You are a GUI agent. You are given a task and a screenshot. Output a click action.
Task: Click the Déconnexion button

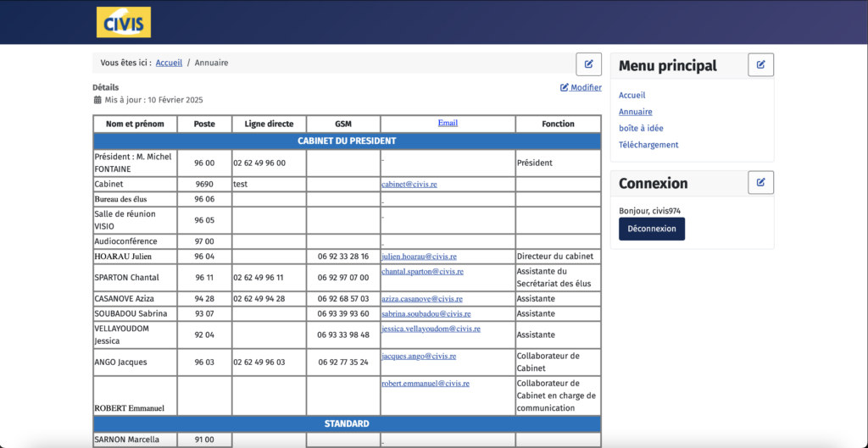point(652,229)
